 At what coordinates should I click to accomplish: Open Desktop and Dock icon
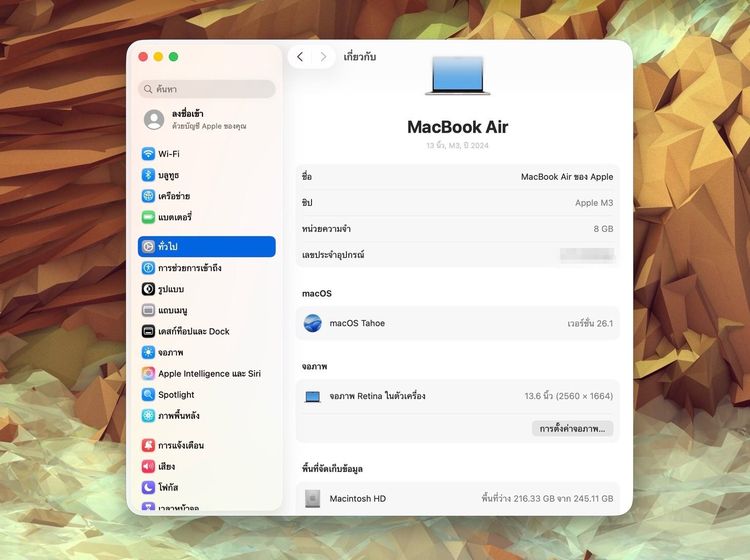[x=148, y=331]
